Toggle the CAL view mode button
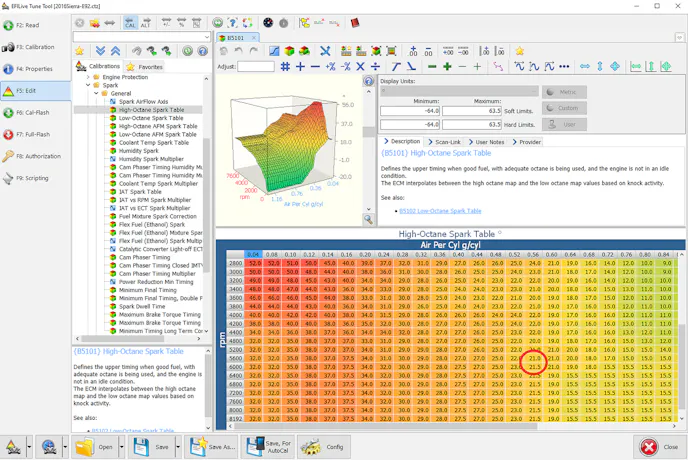The image size is (688, 460). click(130, 23)
